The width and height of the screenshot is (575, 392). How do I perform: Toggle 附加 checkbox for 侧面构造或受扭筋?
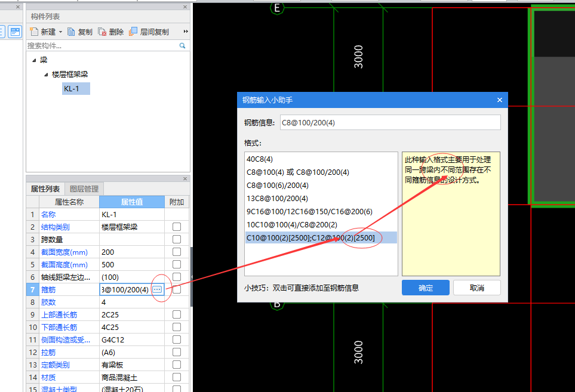(x=177, y=339)
